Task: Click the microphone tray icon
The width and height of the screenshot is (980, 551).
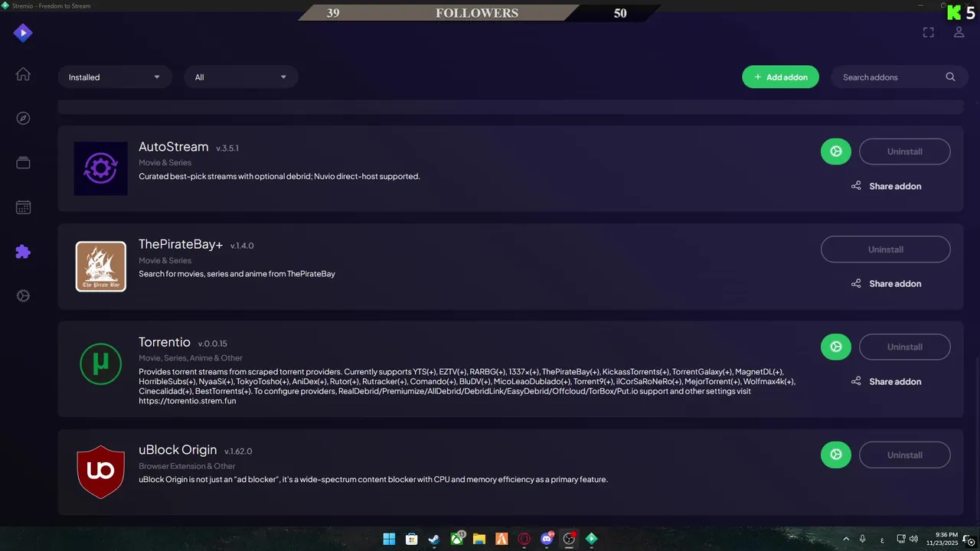Action: coord(863,540)
